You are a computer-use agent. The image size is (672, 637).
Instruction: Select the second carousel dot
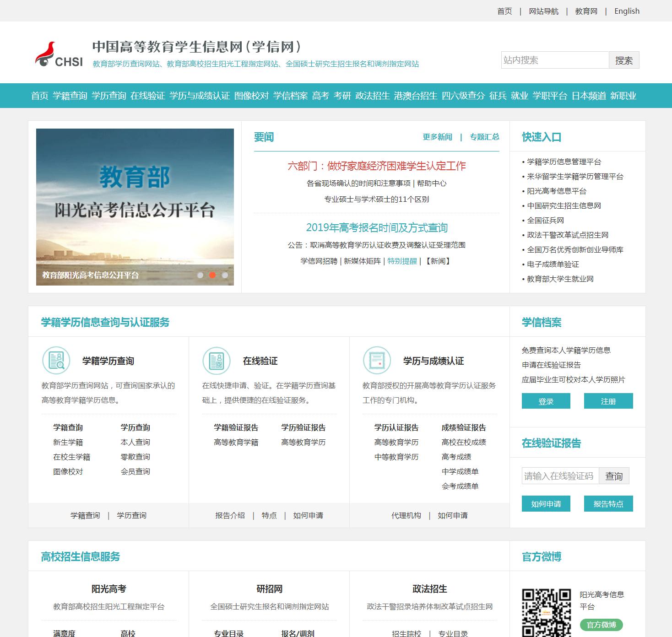click(212, 276)
